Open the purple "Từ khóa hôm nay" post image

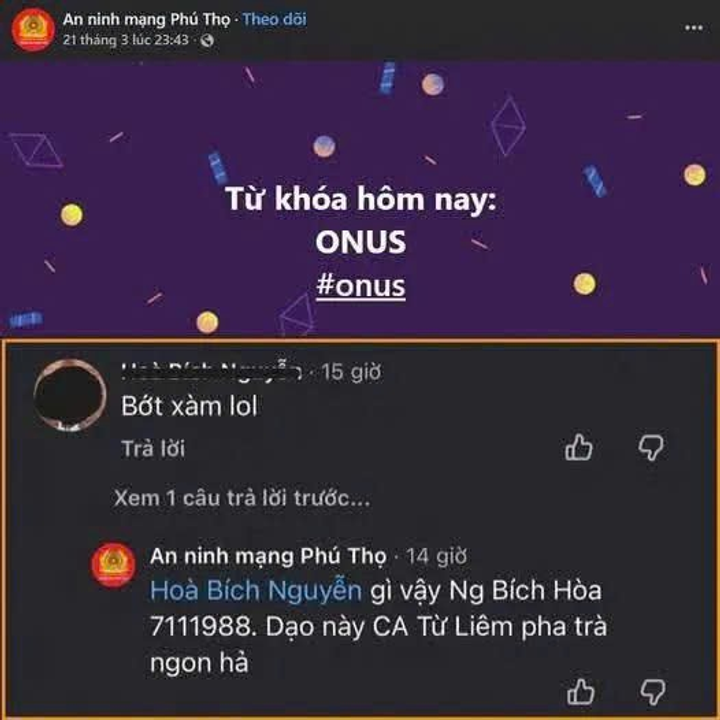click(x=360, y=199)
